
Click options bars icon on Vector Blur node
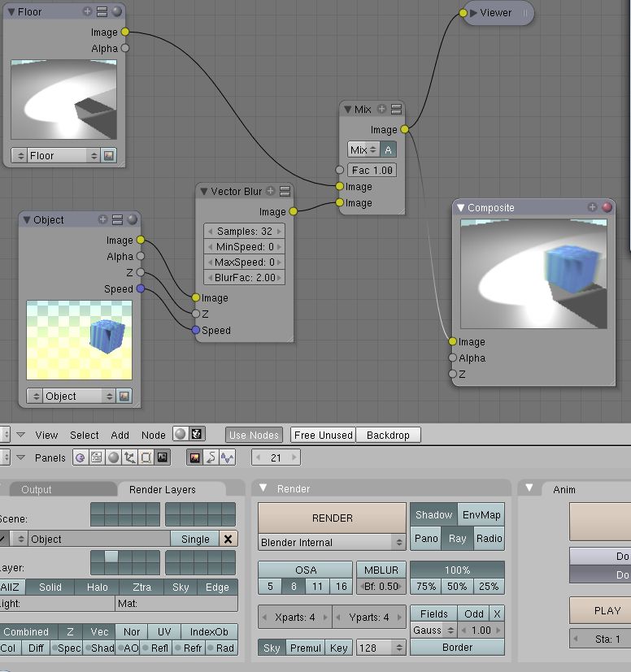pos(285,191)
